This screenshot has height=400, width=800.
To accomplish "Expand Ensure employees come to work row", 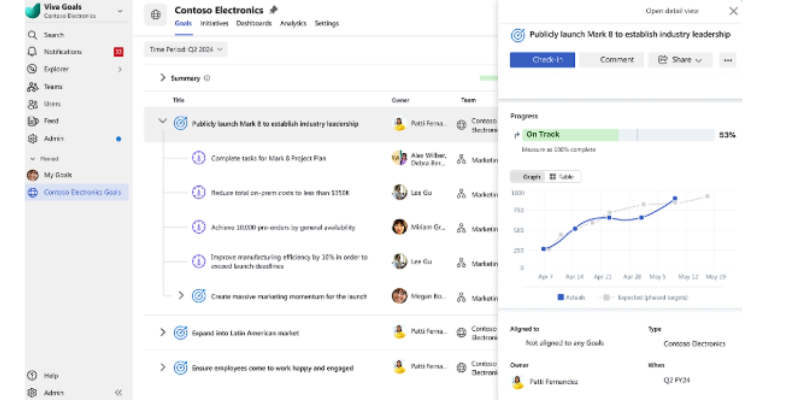I will coord(163,367).
